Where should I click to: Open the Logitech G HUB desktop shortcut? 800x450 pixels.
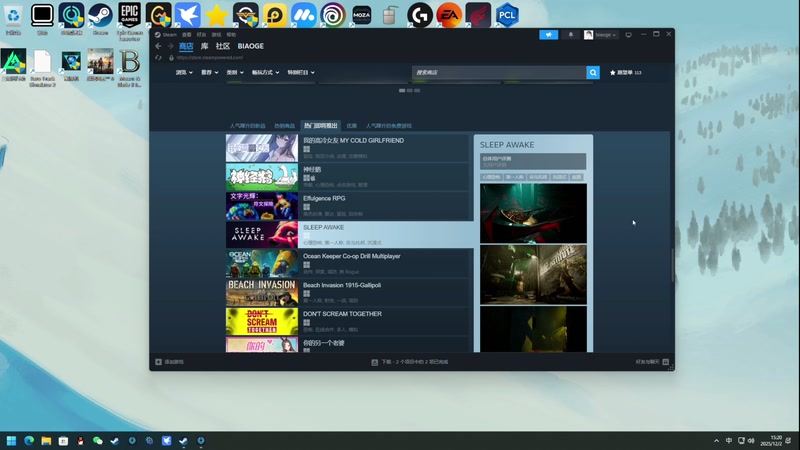[x=420, y=15]
